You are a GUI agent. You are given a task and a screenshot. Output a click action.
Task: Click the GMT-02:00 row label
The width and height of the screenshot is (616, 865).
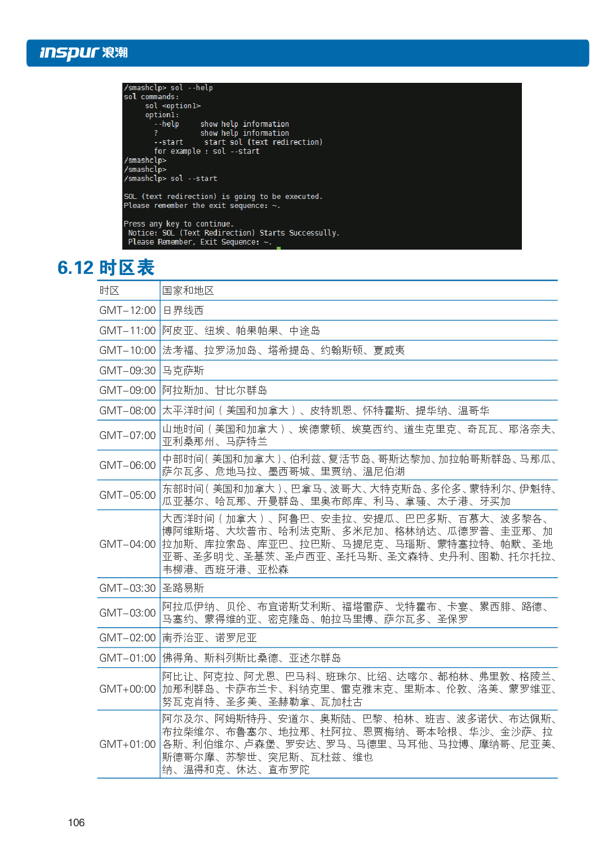127,638
